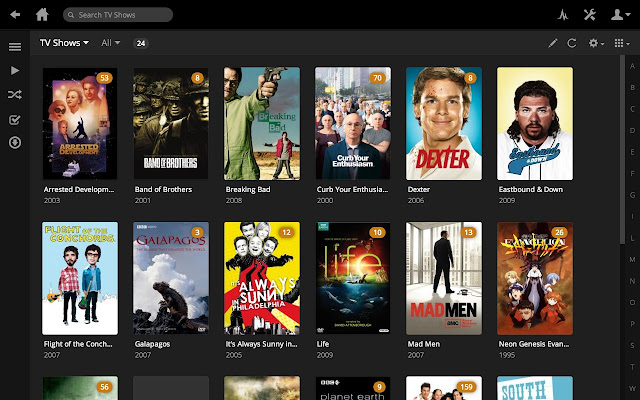Open the Mad Men poster
The width and height of the screenshot is (640, 400).
pos(444,278)
